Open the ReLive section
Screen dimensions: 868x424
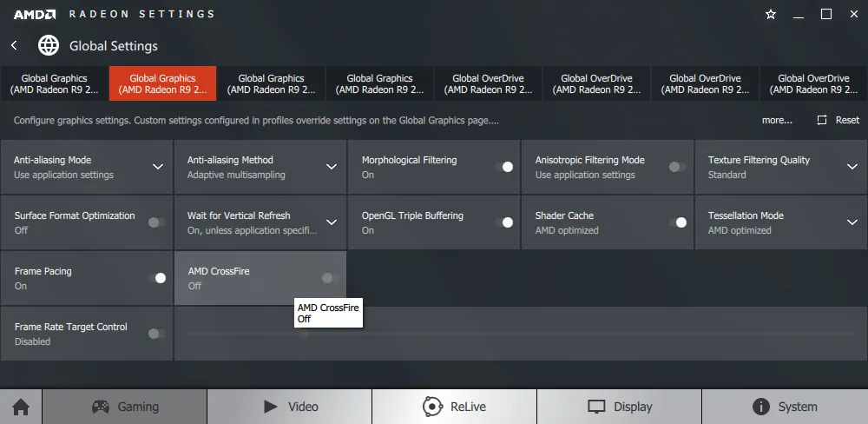[455, 407]
